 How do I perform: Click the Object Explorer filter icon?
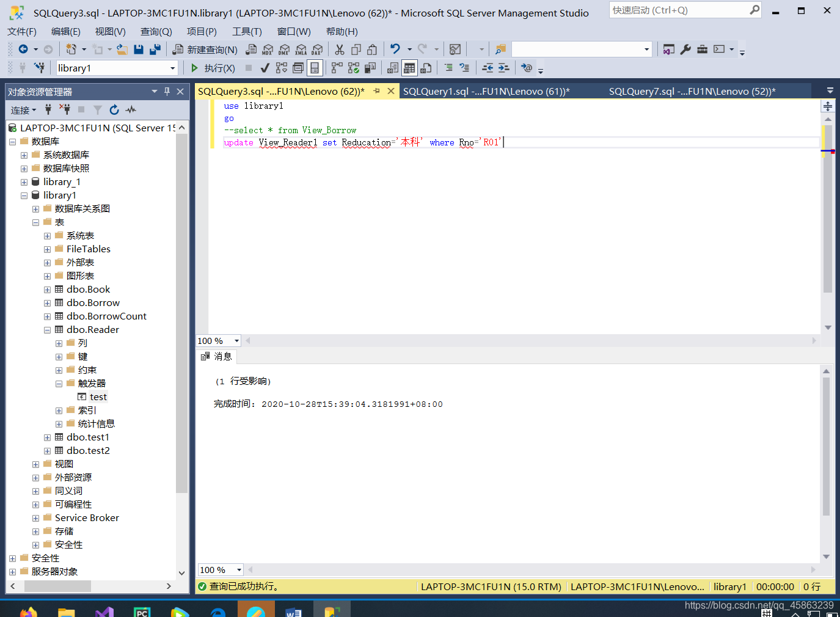[97, 110]
